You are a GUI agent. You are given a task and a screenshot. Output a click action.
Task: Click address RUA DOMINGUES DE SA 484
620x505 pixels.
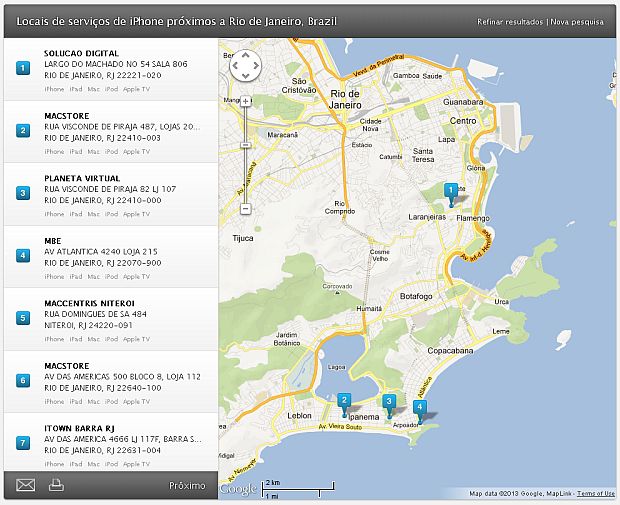[95, 314]
